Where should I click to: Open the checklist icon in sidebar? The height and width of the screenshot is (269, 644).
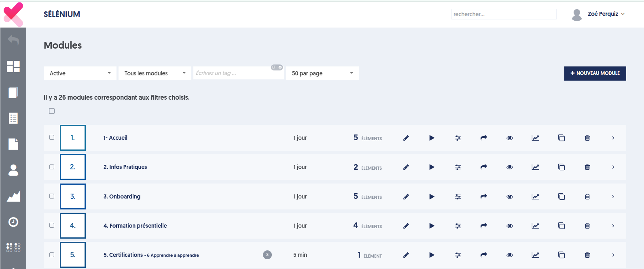coord(13,118)
